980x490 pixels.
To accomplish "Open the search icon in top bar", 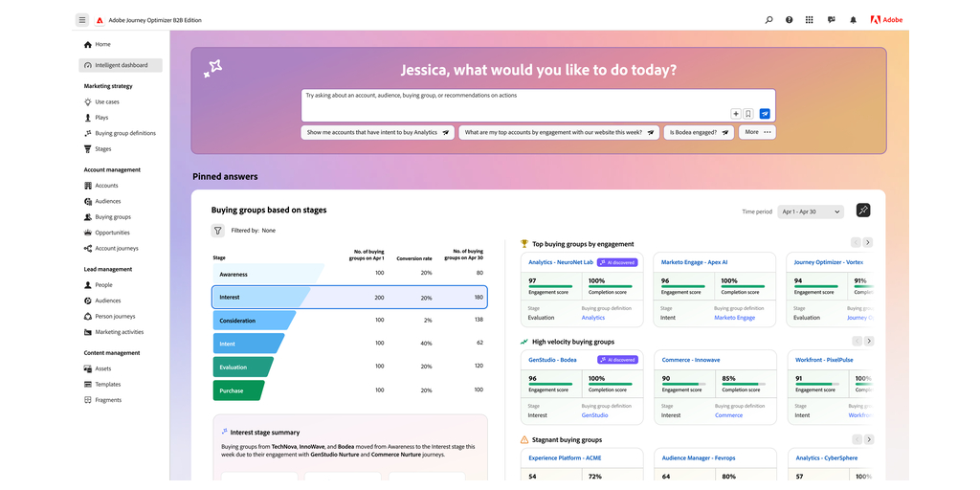I will pos(768,19).
